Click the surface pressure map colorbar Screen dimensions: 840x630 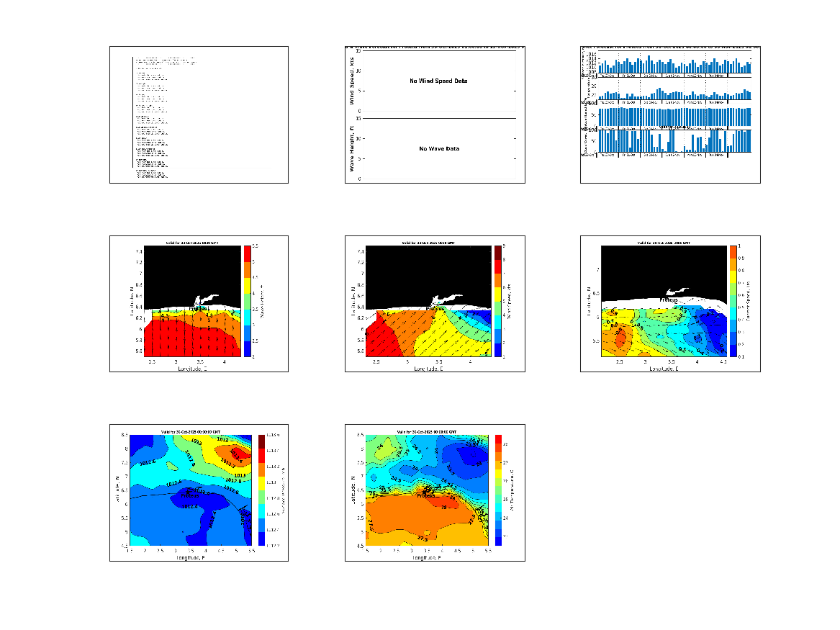click(262, 490)
